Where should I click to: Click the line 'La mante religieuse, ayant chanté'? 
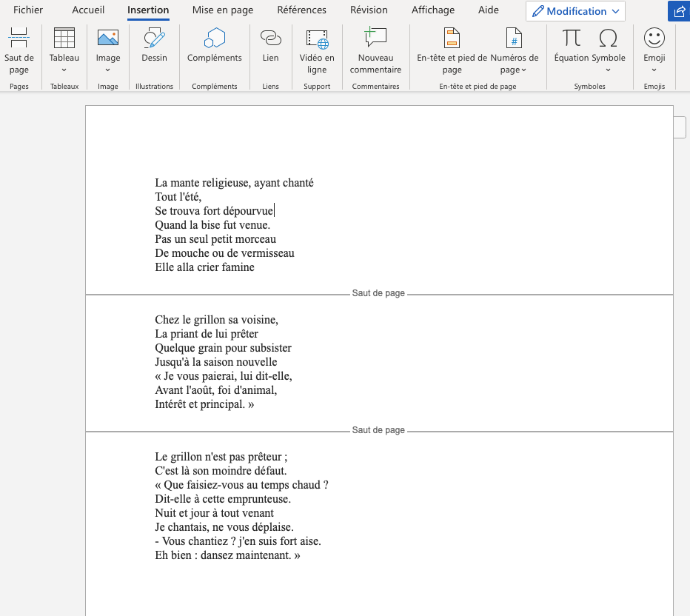234,183
